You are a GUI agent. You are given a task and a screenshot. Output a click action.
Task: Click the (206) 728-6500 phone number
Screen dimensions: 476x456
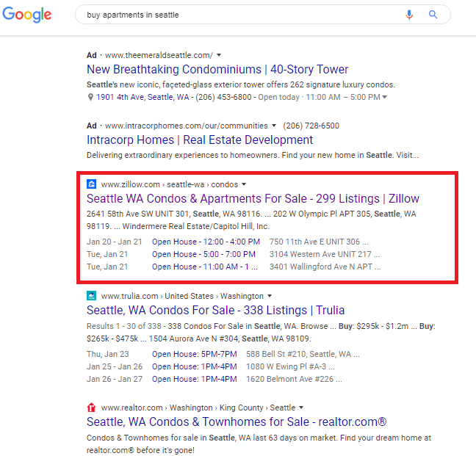(311, 126)
